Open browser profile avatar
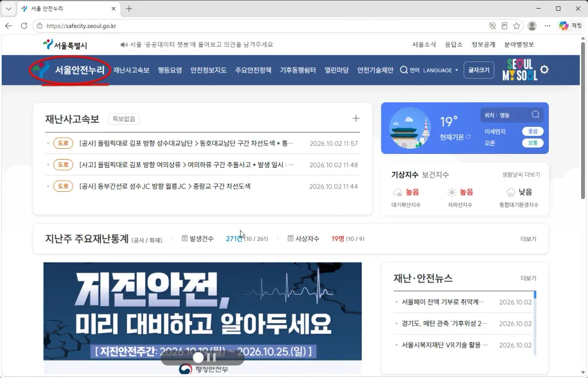Screen dimensions: 588x378 [532, 26]
